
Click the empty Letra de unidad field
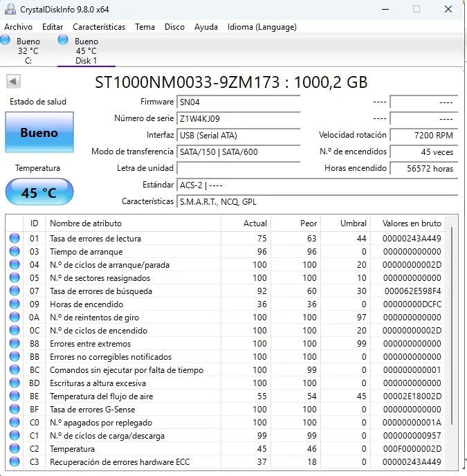point(239,169)
